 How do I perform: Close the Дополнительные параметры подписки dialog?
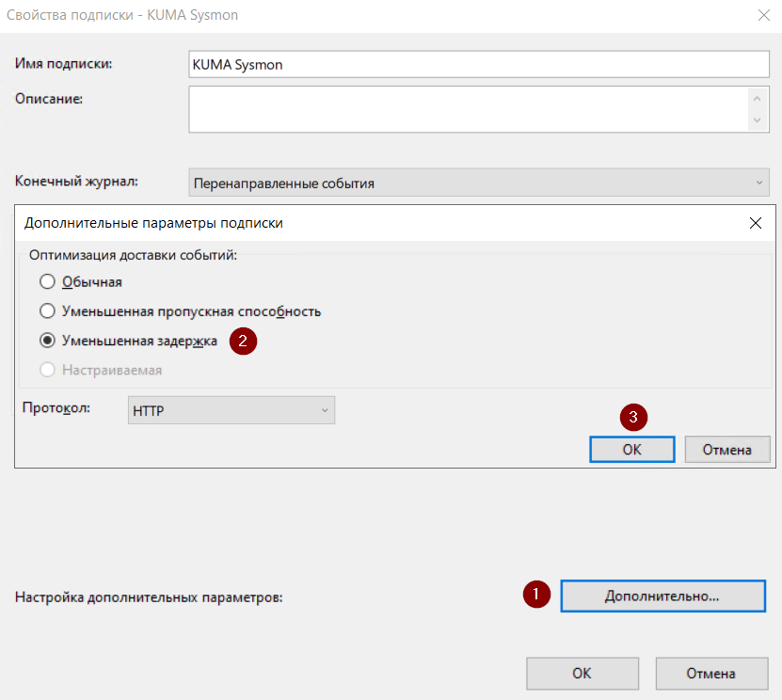pyautogui.click(x=755, y=223)
